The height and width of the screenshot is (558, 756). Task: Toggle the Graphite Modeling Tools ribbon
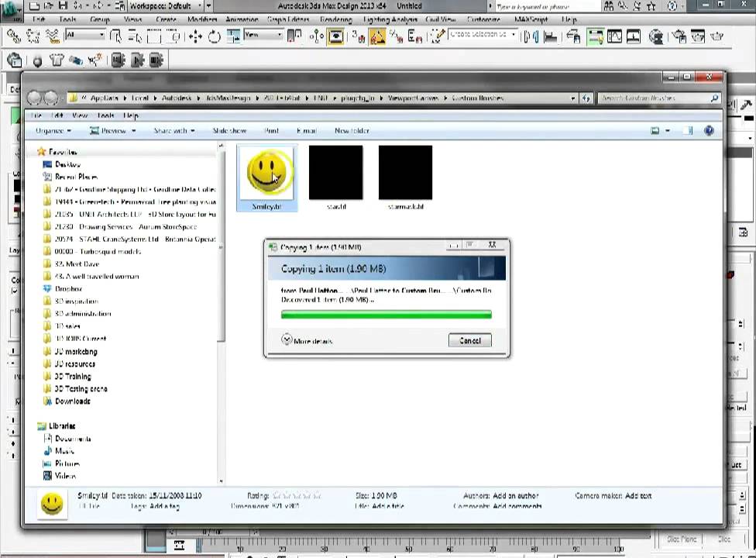click(595, 36)
